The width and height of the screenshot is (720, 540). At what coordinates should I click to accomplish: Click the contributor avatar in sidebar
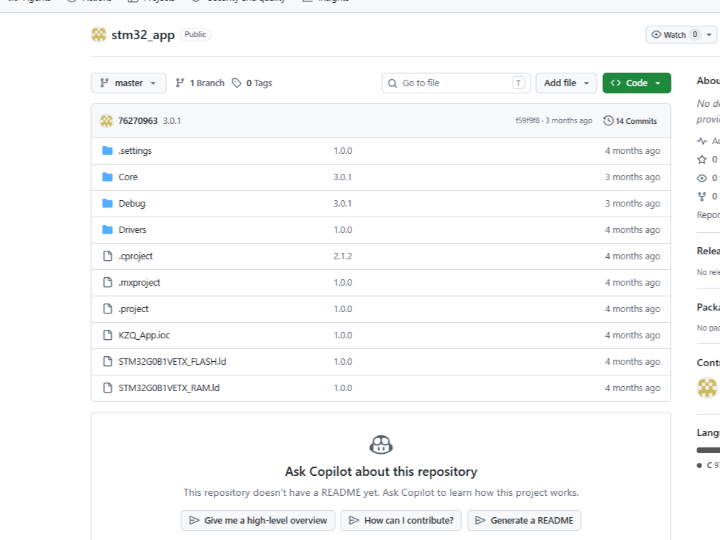707,388
